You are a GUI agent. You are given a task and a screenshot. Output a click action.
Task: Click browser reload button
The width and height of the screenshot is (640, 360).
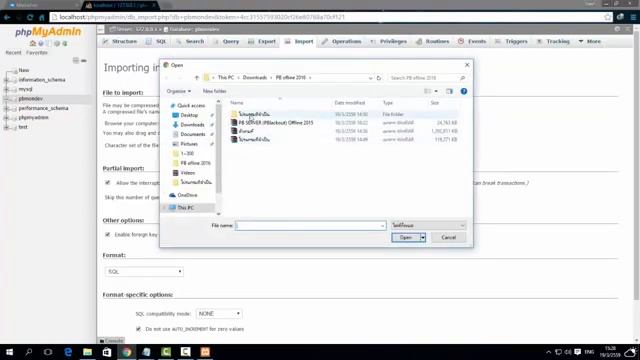pyautogui.click(x=30, y=17)
